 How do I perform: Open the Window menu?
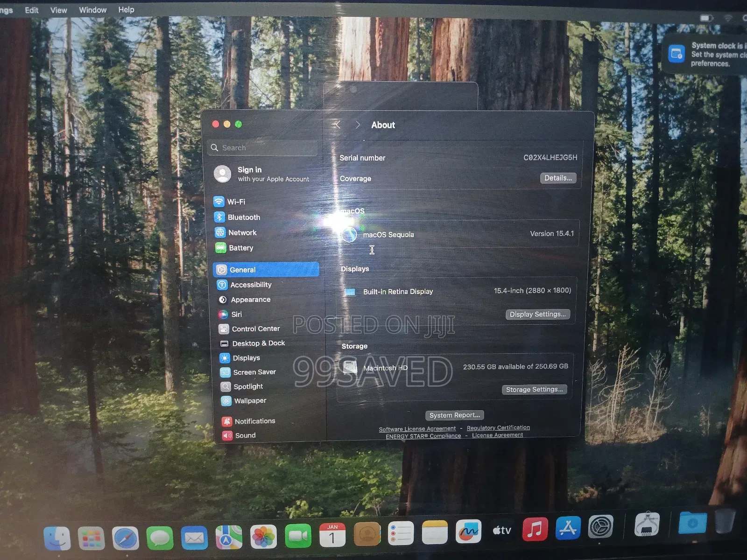pos(92,10)
